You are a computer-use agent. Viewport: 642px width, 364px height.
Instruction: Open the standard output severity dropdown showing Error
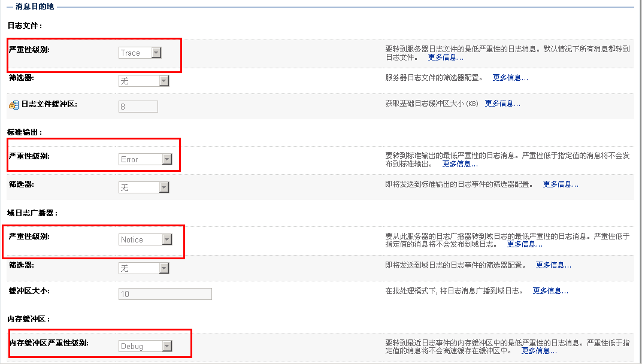click(146, 159)
